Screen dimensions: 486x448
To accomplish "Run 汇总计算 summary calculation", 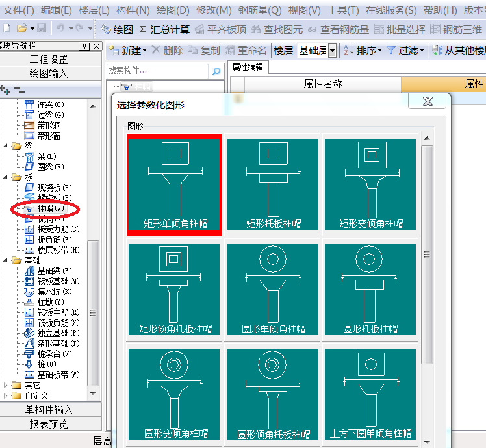I will (164, 29).
